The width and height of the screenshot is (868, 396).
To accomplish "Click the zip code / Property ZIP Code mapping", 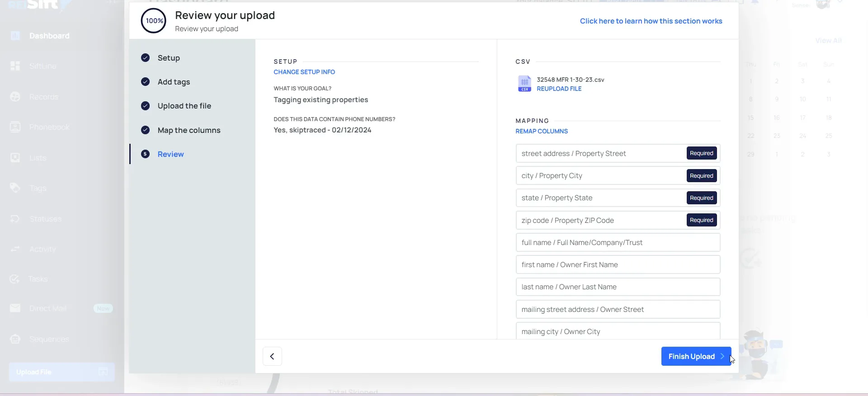I will point(618,220).
